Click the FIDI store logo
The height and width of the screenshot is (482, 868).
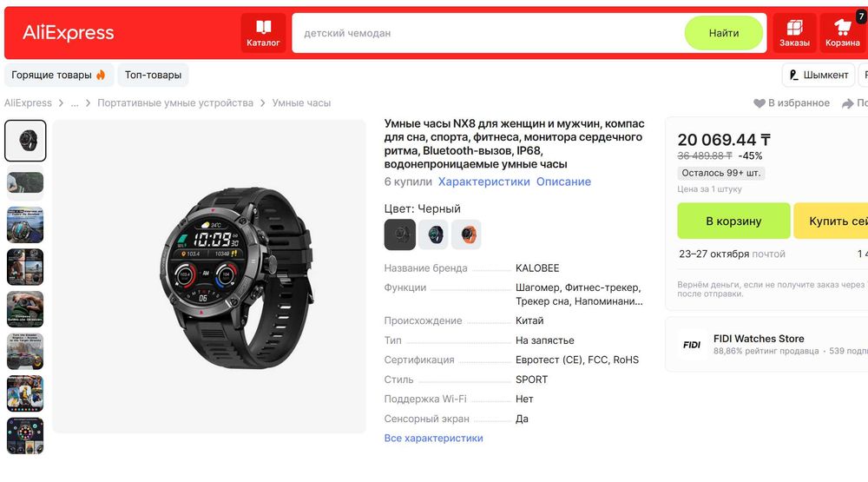click(692, 345)
